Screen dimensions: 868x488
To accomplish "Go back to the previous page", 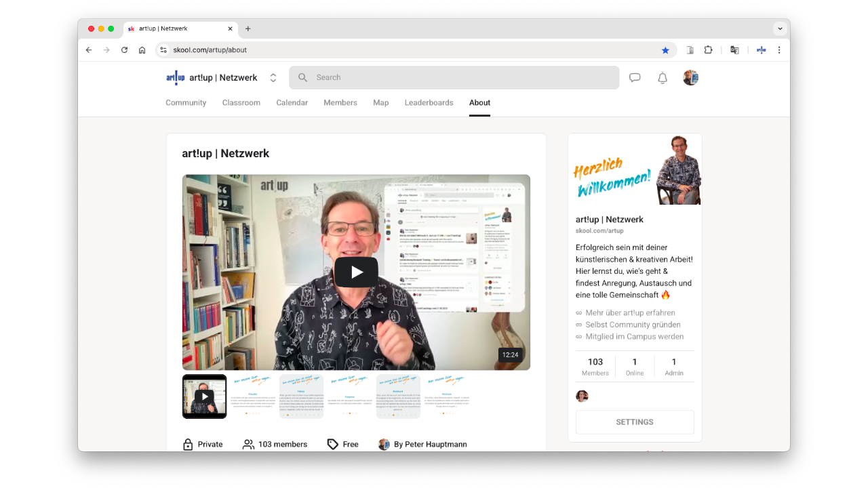I will 89,50.
